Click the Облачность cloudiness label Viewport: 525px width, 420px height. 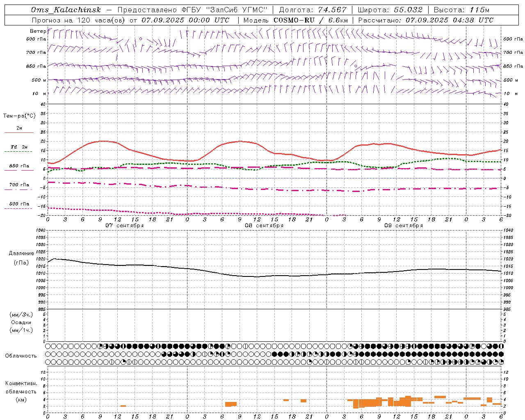(x=21, y=356)
